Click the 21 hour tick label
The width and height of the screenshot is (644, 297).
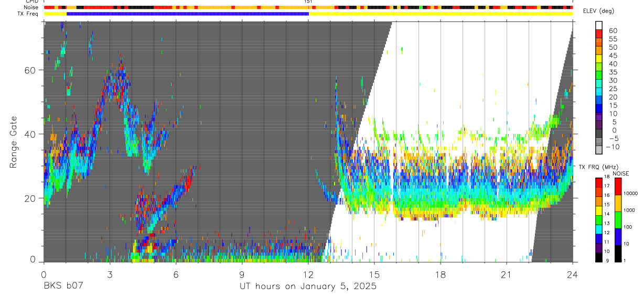[507, 274]
